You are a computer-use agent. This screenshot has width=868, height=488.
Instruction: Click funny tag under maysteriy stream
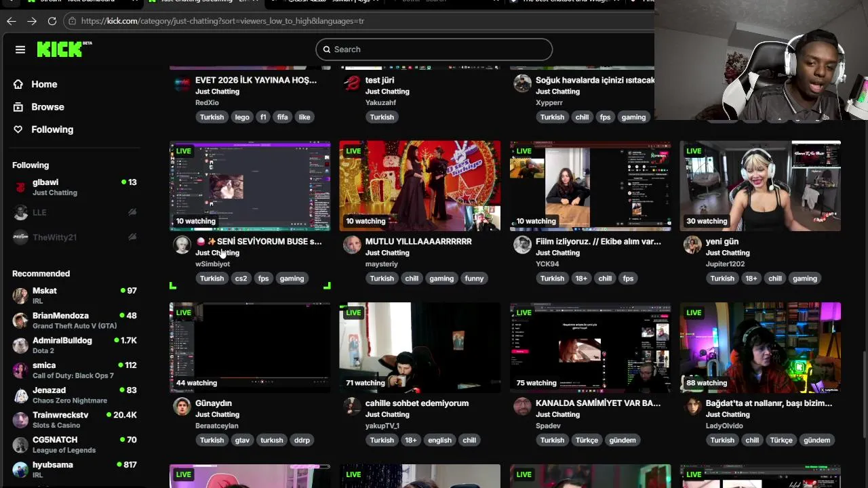[474, 279]
